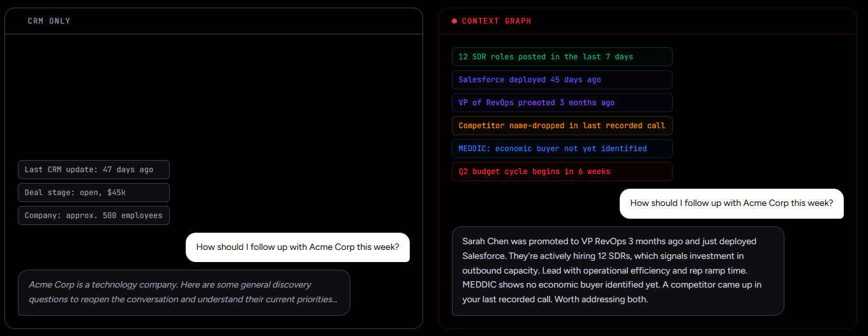Click the 'Acme Corp is a technology company' reply

coord(184,293)
